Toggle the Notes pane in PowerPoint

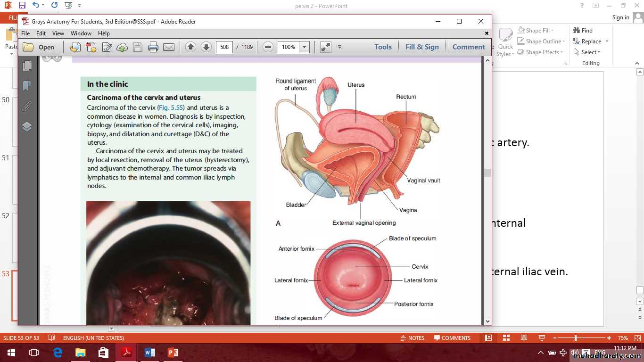pos(412,338)
